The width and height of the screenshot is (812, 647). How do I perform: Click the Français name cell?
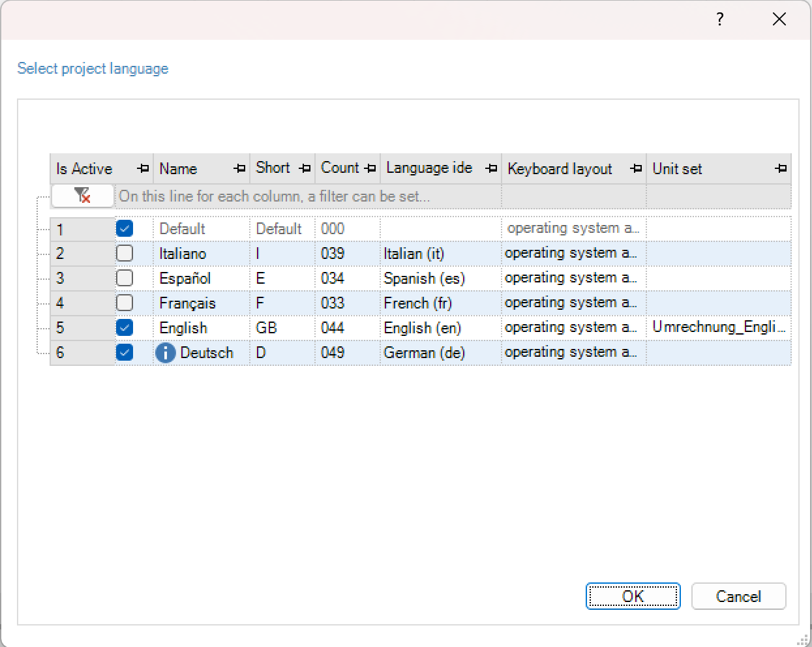[202, 303]
